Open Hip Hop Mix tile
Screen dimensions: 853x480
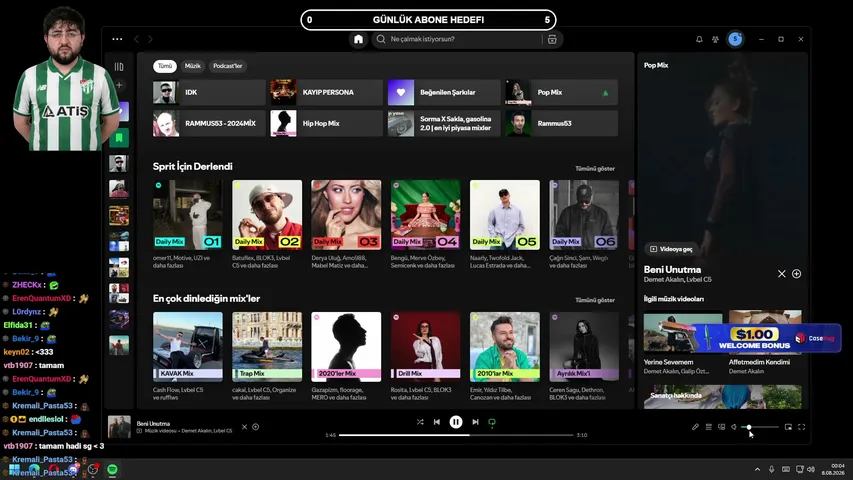(326, 124)
